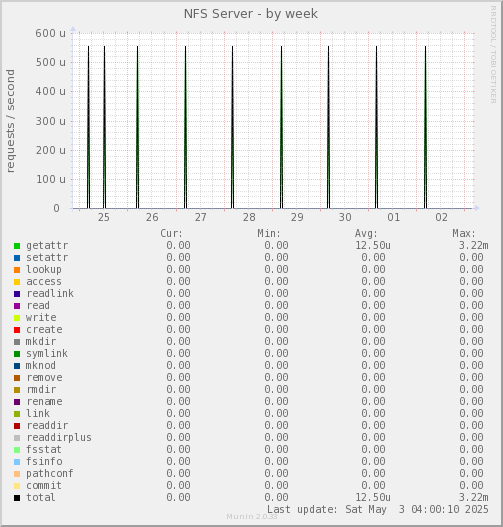503x527 pixels.
Task: Select the pathconf legend label
Action: click(50, 474)
